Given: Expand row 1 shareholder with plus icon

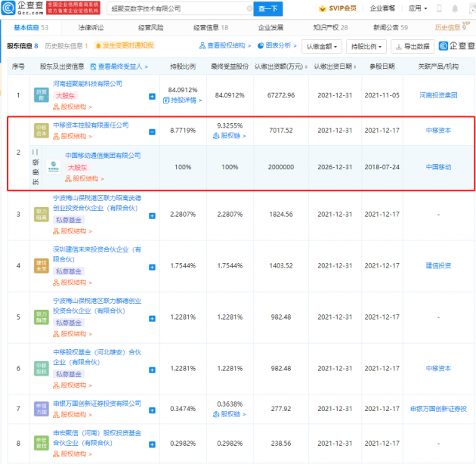Looking at the screenshot, I should 152,97.
